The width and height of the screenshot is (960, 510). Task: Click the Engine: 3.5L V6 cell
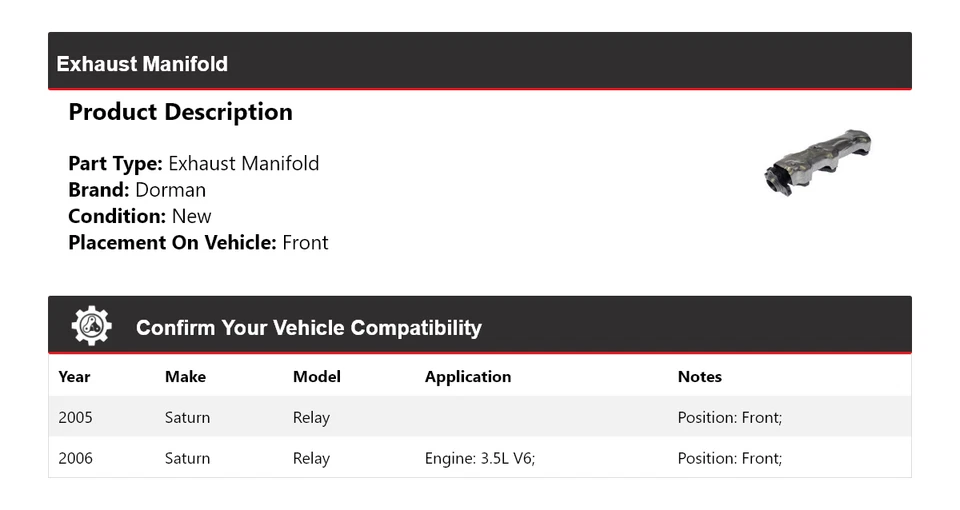(x=480, y=458)
